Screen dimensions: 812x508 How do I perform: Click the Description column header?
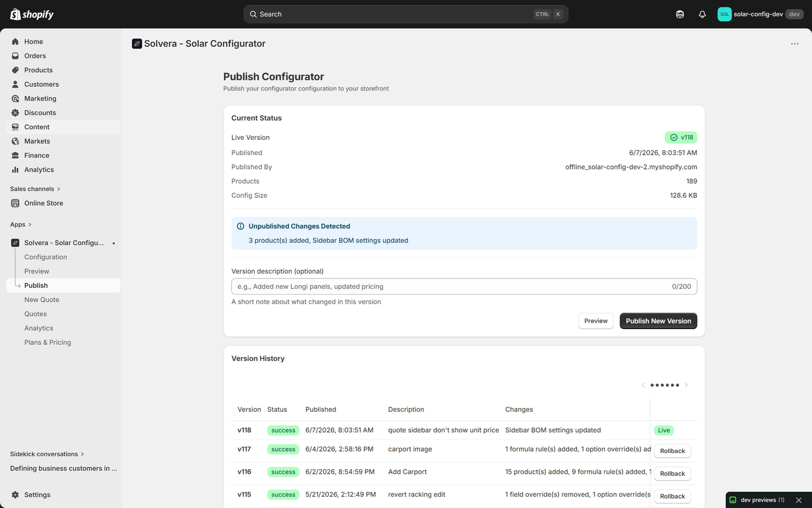click(x=406, y=409)
